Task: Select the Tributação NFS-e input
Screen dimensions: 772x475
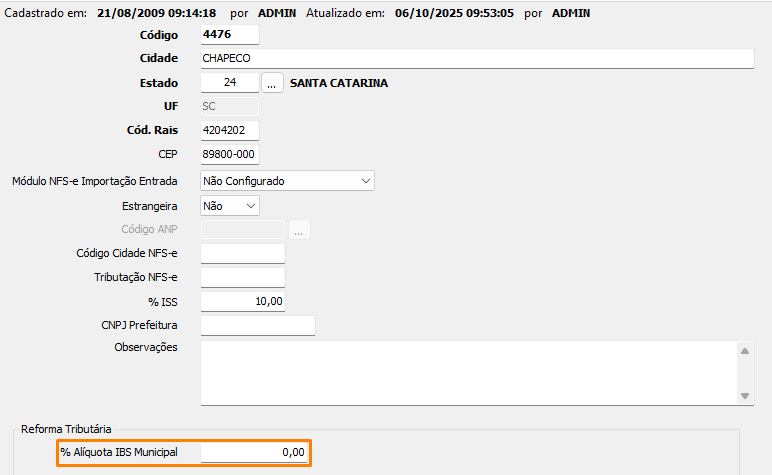Action: coord(242,277)
